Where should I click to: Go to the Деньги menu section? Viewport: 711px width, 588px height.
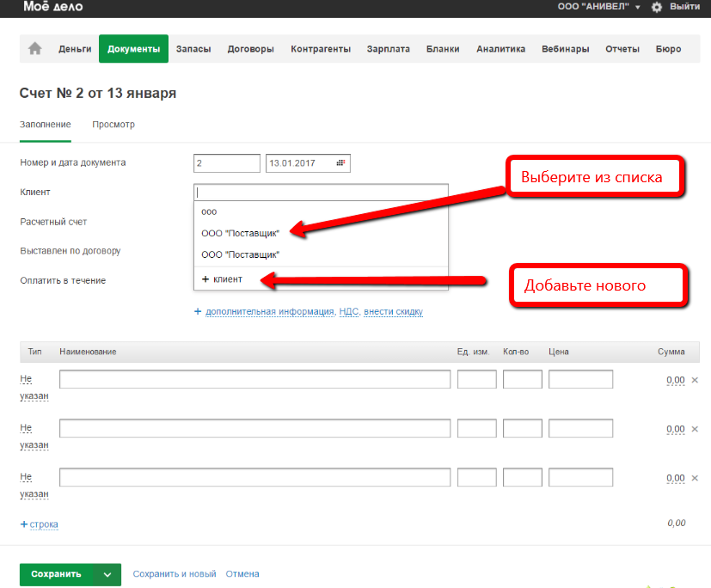[x=75, y=49]
